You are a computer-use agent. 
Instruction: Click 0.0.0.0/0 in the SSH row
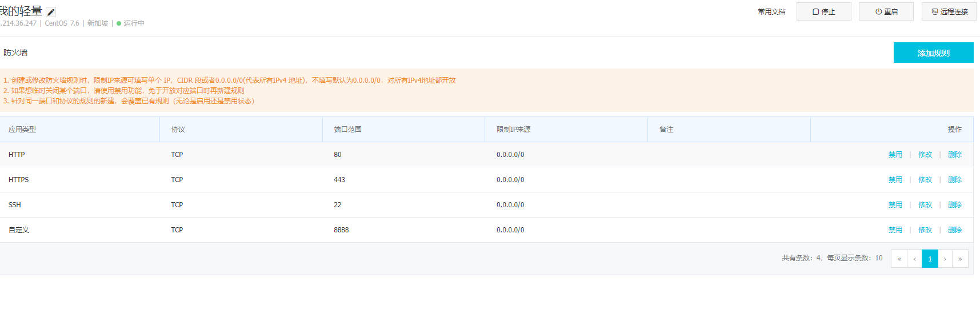coord(510,204)
